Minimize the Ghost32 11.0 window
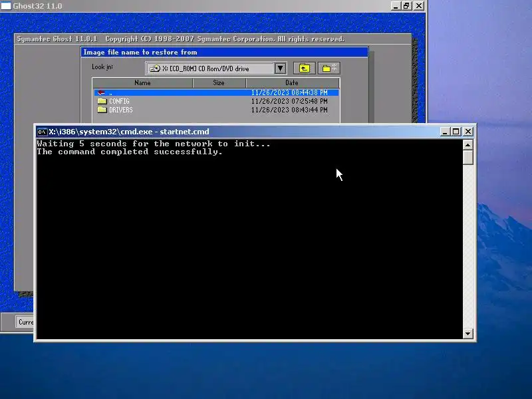The height and width of the screenshot is (399, 532). [395, 6]
